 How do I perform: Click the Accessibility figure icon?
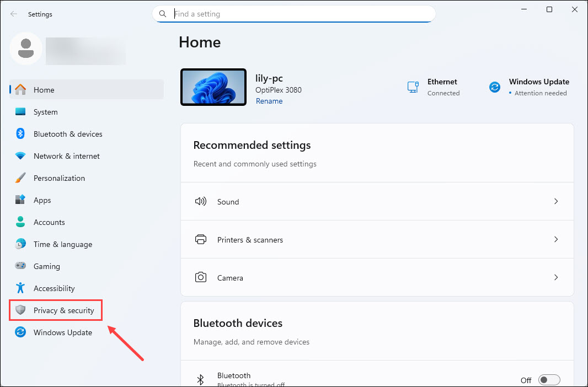click(x=20, y=288)
